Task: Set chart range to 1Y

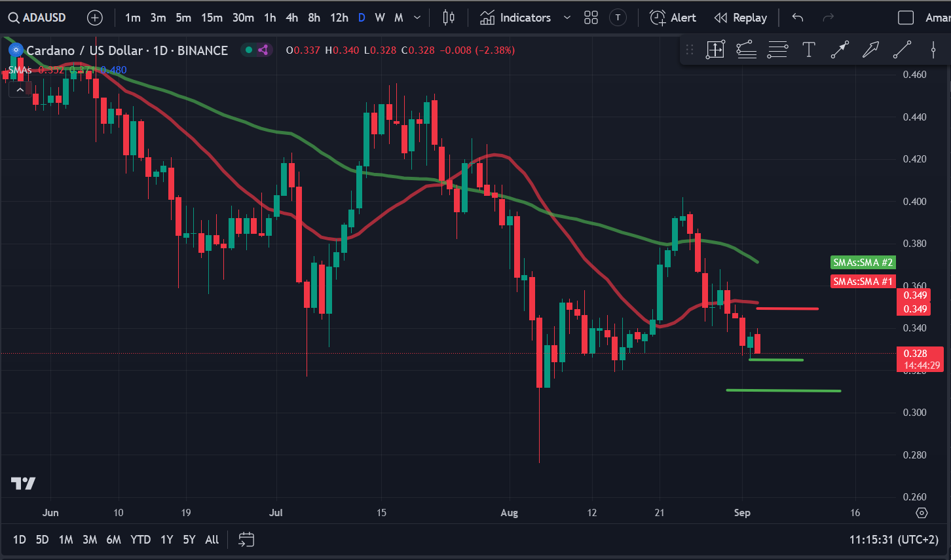Action: coord(167,540)
